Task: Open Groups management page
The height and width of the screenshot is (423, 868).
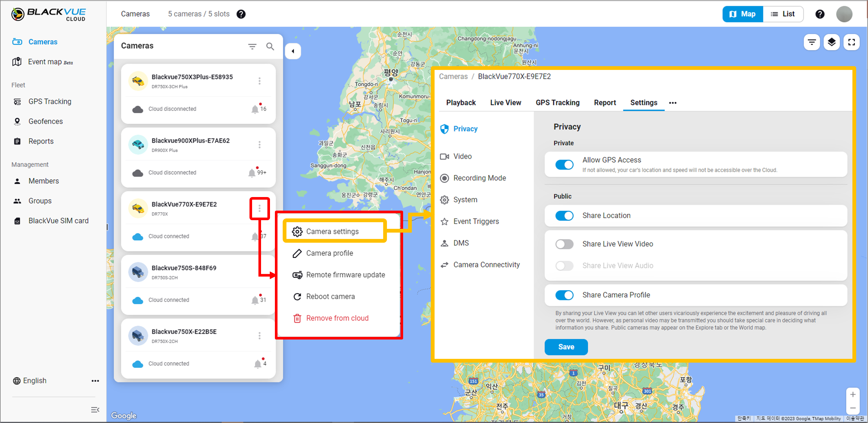Action: (x=32, y=201)
